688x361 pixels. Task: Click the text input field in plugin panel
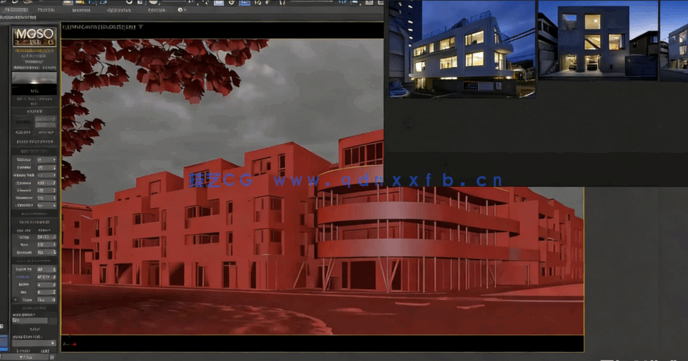(30, 321)
